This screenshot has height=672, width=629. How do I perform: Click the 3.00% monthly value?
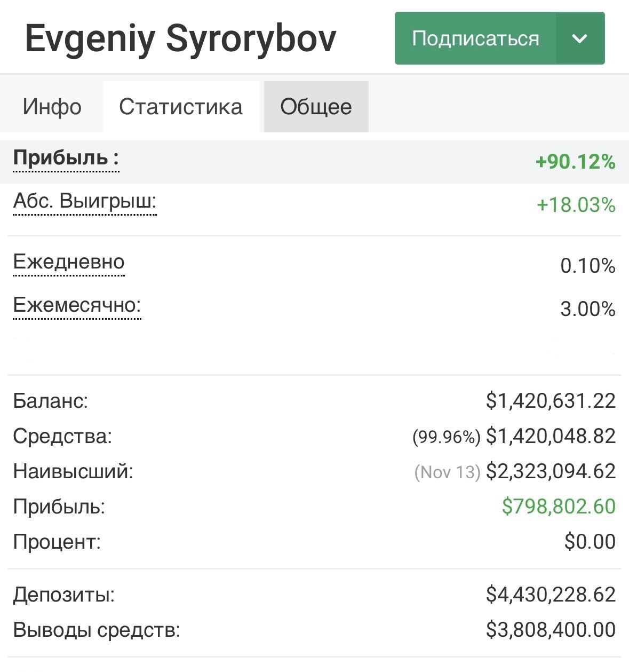[587, 309]
